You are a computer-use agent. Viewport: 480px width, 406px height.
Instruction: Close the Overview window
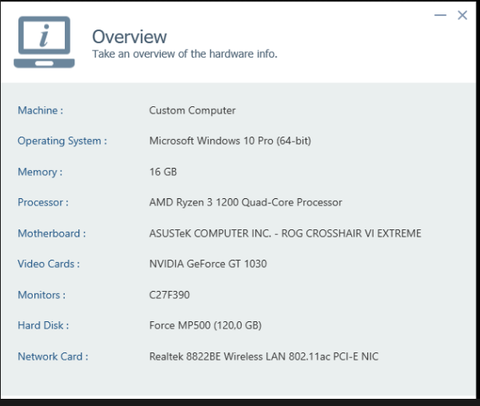coord(462,15)
